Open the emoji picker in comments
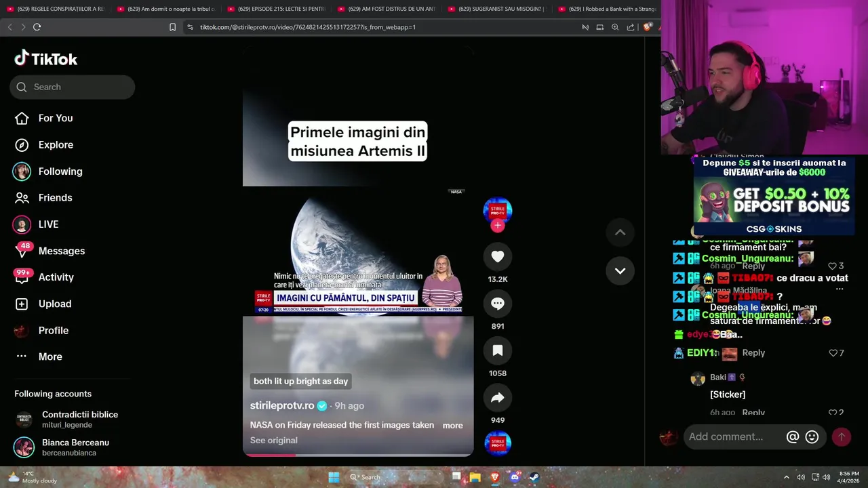Viewport: 868px width, 488px height. [x=812, y=437]
